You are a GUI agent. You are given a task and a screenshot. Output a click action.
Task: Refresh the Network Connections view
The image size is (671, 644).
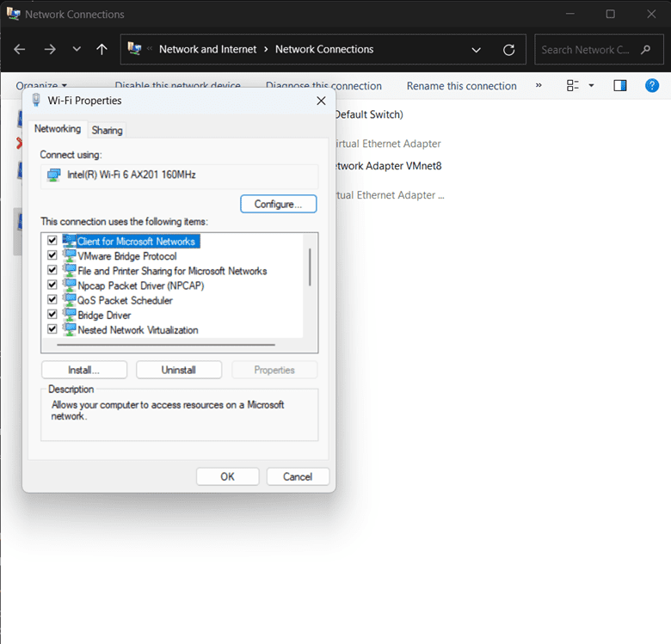click(x=508, y=50)
